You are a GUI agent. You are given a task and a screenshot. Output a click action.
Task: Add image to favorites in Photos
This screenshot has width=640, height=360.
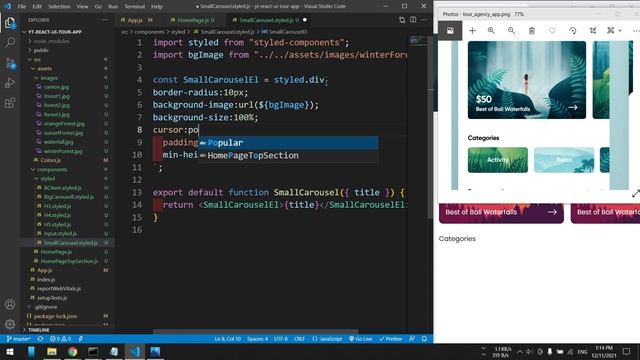pos(552,31)
